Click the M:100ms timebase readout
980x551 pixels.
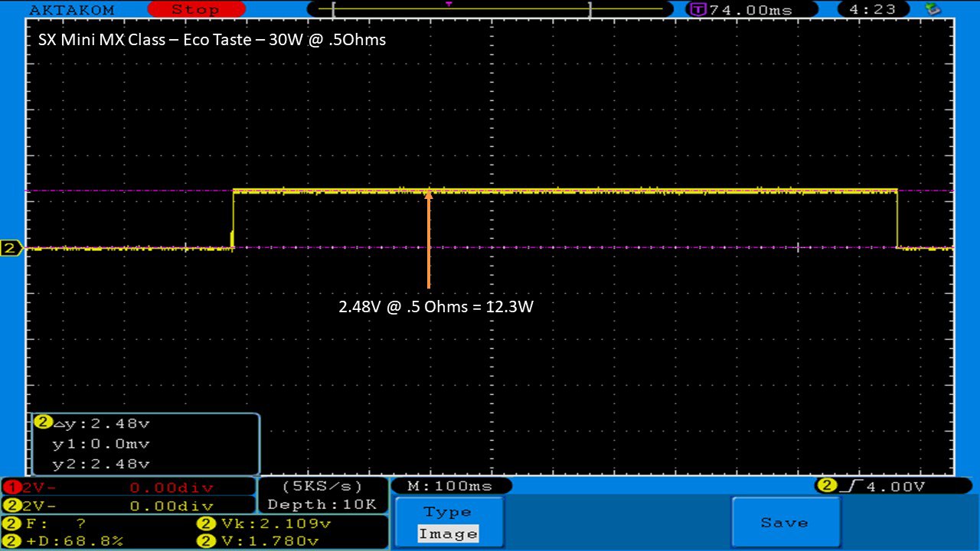451,486
